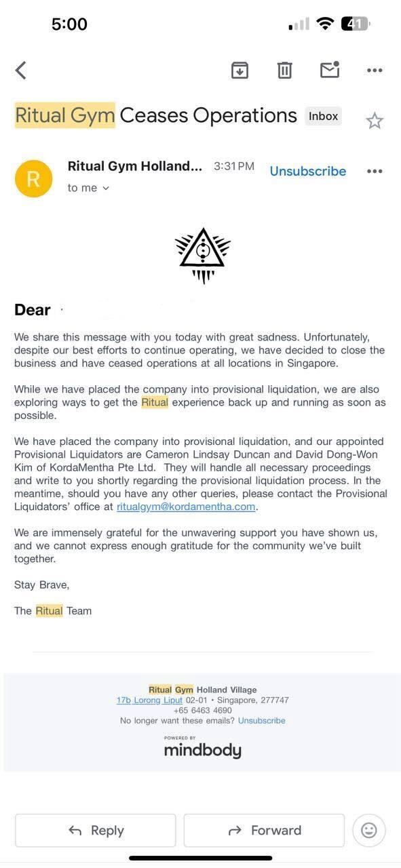Screen dimensions: 401x868
Task: Tap sender name Ritual Gym Holland
Action: (135, 166)
